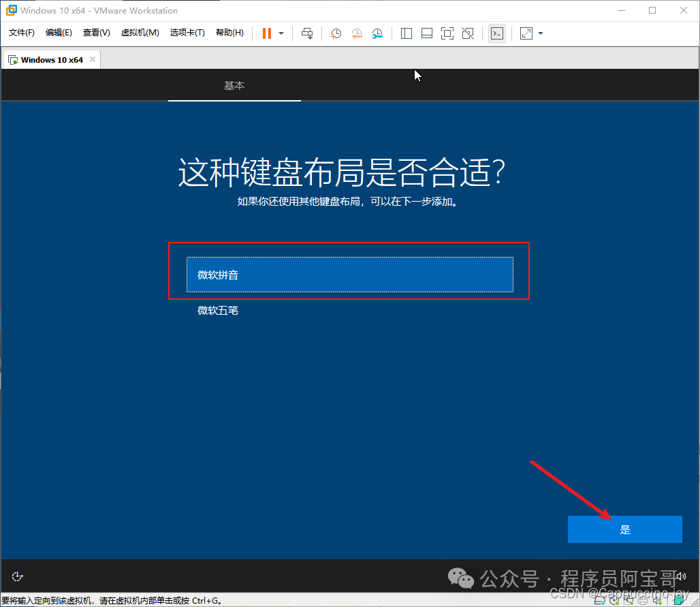
Task: Close the Windows 10 x64 tab
Action: (93, 59)
